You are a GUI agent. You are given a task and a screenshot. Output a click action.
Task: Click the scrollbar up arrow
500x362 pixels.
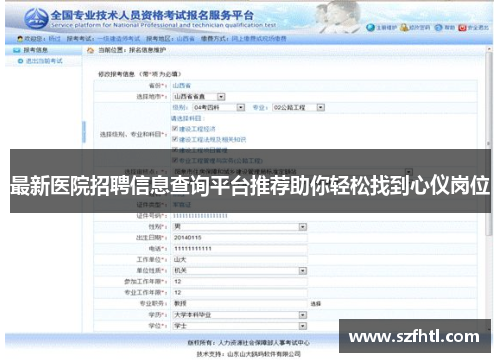(489, 49)
